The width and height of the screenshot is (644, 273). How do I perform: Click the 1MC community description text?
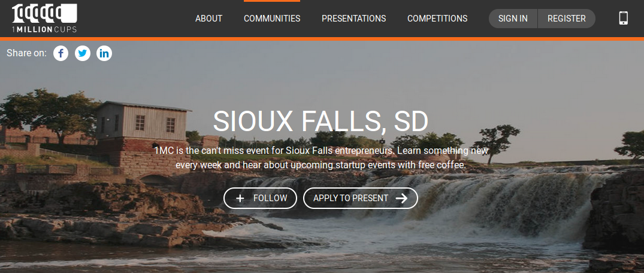point(321,157)
